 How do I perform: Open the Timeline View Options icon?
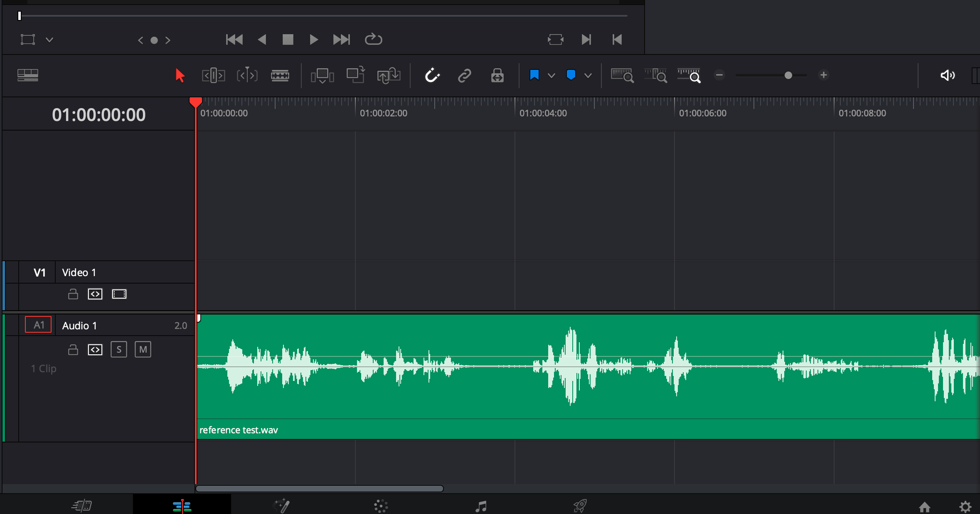(28, 75)
